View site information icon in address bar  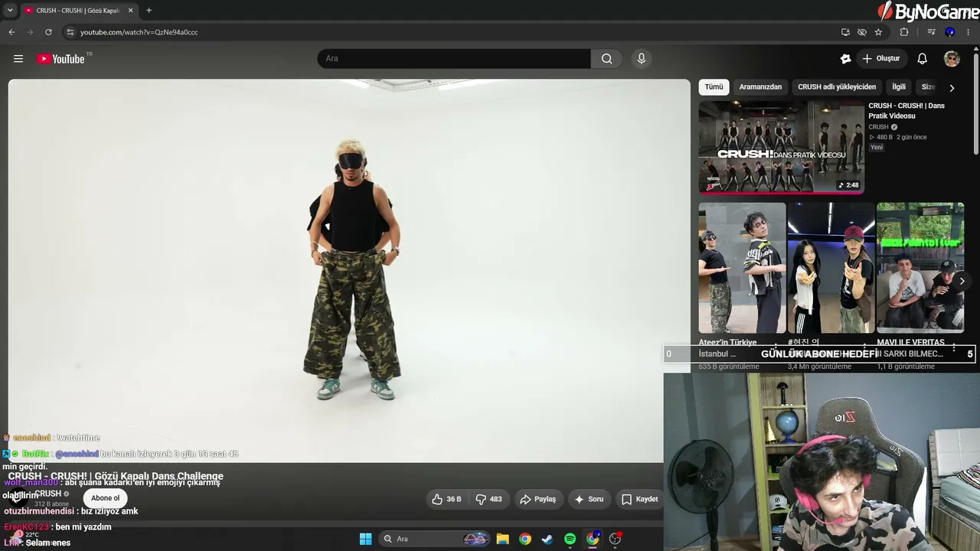point(70,32)
